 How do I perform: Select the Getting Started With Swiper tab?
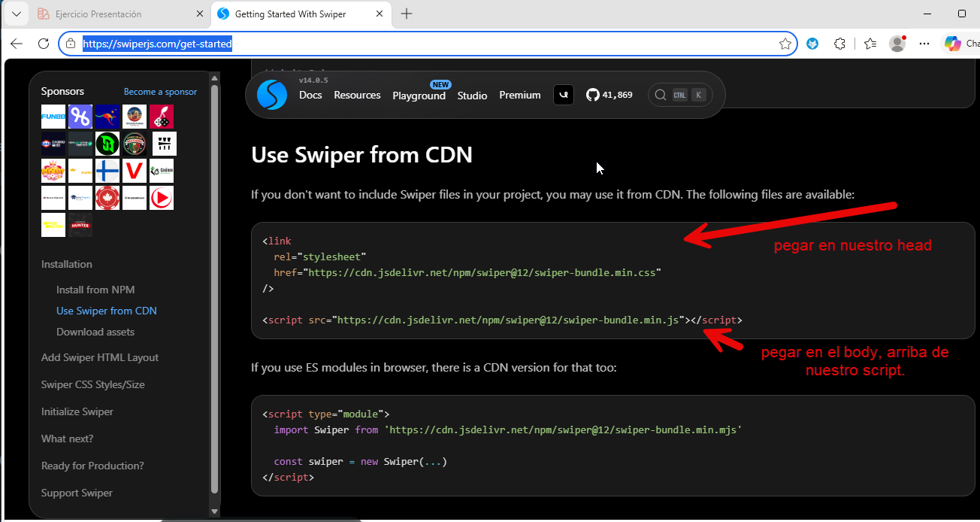pos(301,14)
